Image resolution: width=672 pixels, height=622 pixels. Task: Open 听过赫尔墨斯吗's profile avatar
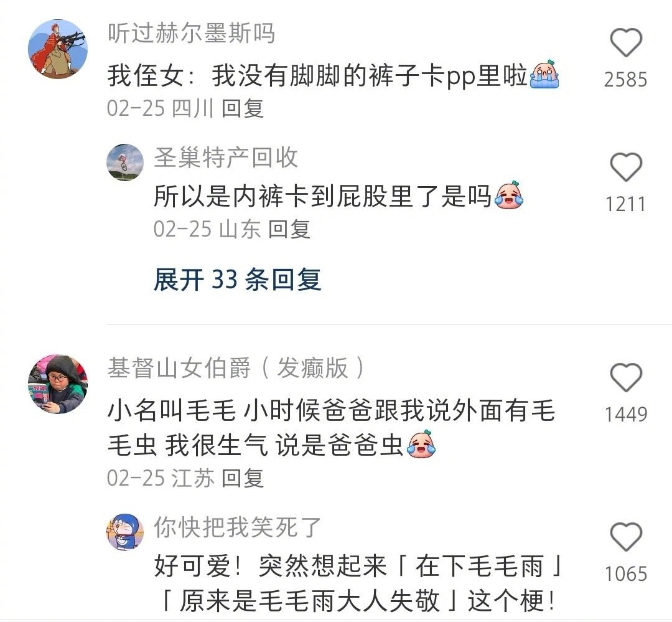(58, 49)
